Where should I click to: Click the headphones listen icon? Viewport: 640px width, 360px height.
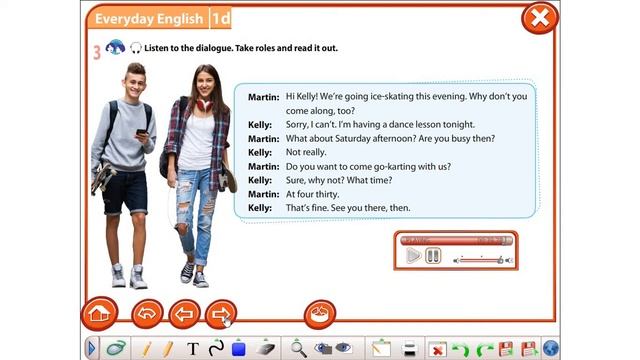(x=136, y=48)
